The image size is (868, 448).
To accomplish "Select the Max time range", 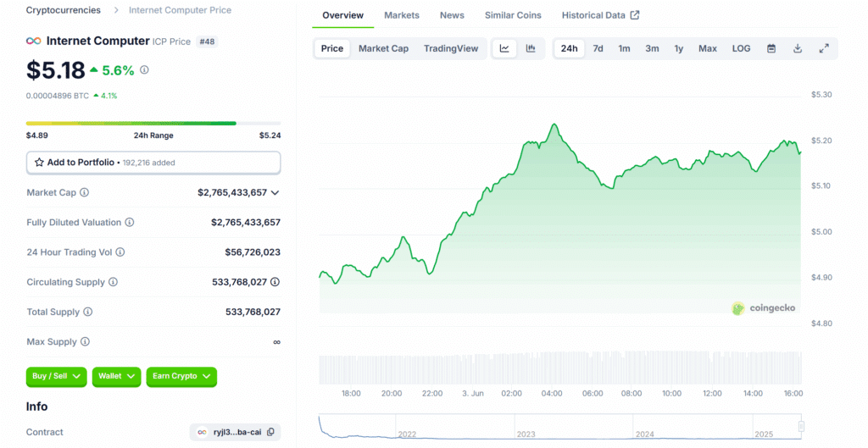I will pos(708,48).
